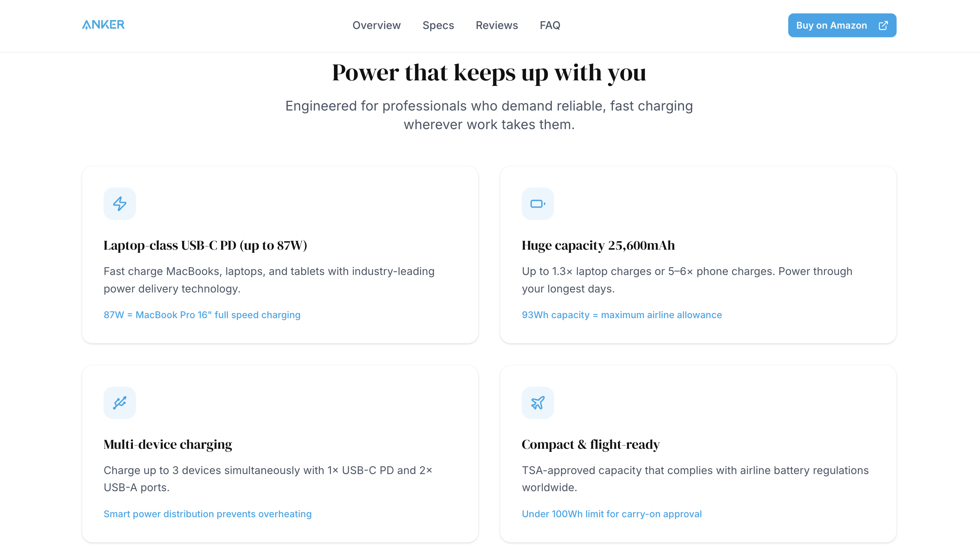This screenshot has width=980, height=547.
Task: Select the Laptop-class USB-C PD heading
Action: (205, 245)
